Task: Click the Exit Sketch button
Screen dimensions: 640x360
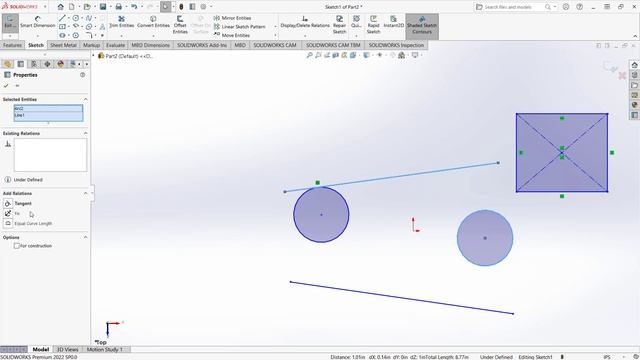Action: tap(10, 22)
